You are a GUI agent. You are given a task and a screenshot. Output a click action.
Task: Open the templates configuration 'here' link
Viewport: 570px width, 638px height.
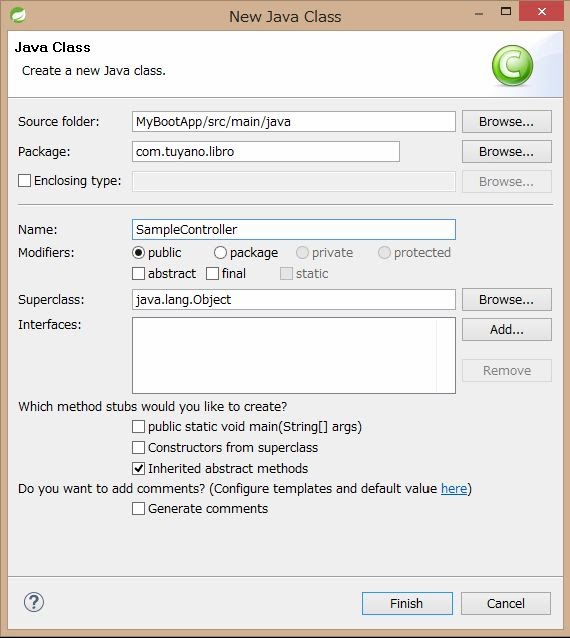(454, 488)
